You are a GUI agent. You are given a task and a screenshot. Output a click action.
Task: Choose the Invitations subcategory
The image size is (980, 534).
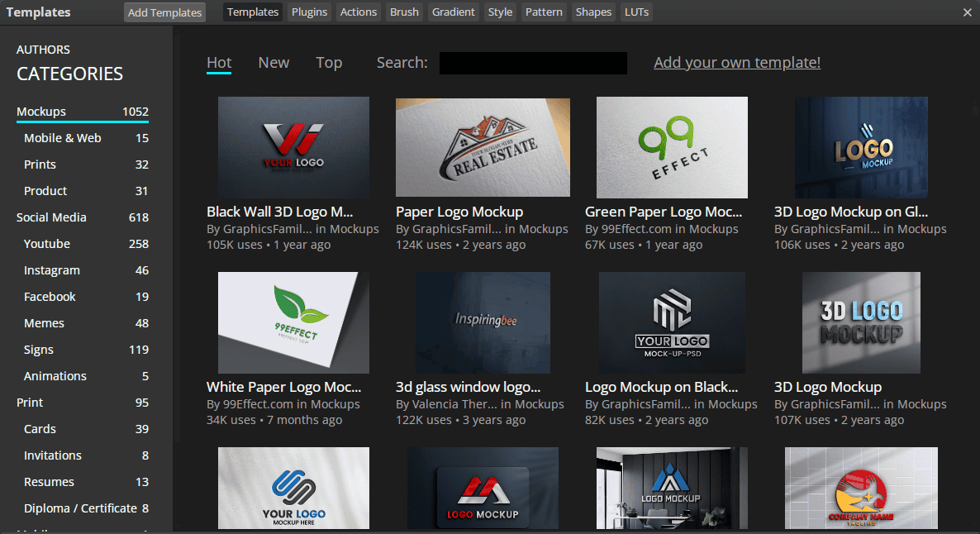(86, 455)
